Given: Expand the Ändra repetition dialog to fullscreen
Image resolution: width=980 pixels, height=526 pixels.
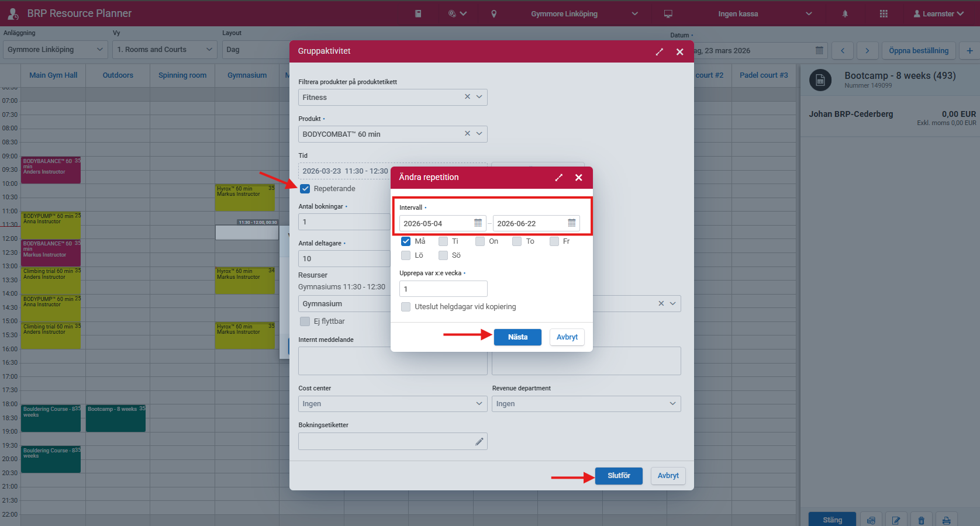Looking at the screenshot, I should [x=558, y=178].
